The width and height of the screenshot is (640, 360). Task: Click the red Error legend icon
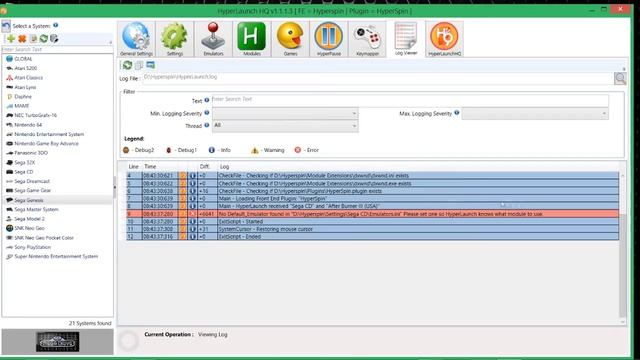click(x=298, y=150)
